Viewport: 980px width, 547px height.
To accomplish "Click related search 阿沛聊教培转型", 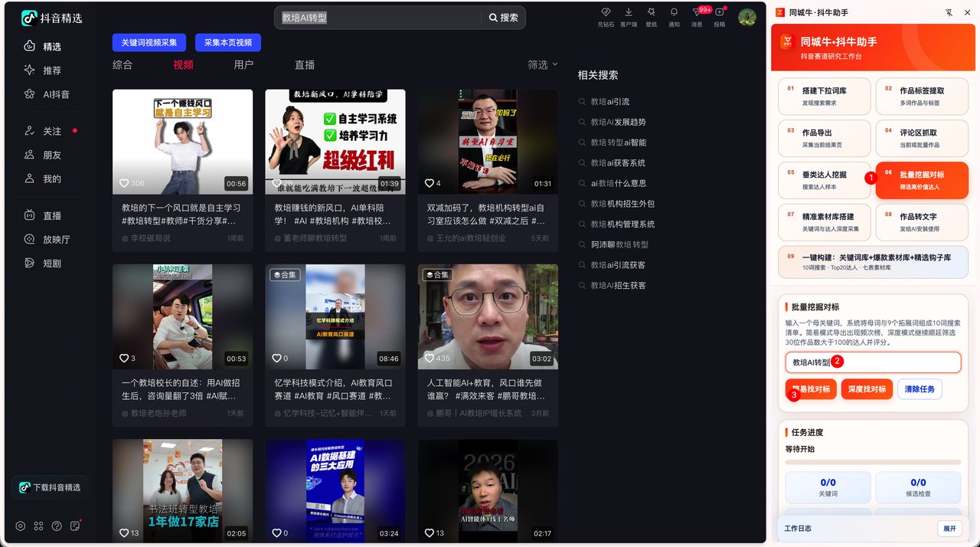I will coord(619,244).
